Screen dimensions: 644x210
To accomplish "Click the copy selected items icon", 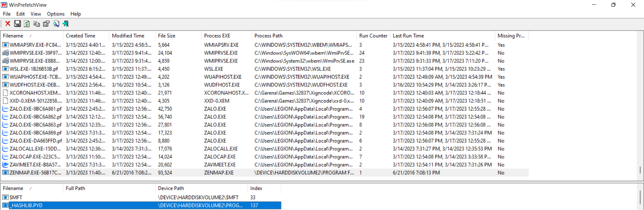I will (x=37, y=24).
